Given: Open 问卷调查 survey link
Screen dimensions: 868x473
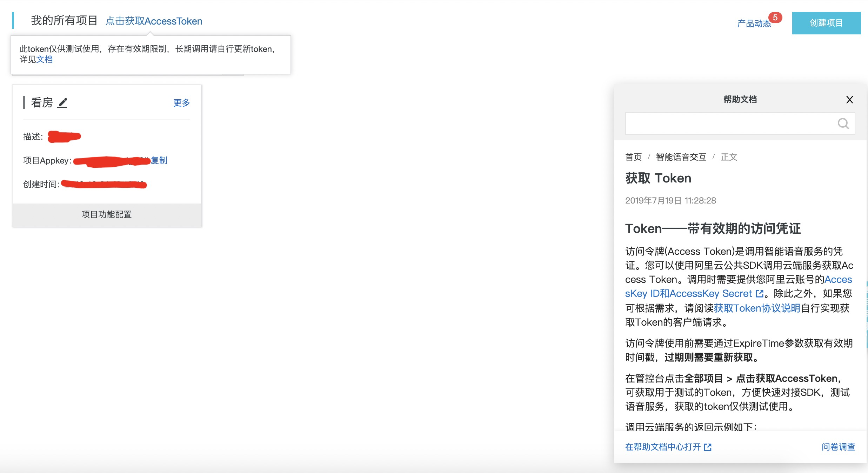Looking at the screenshot, I should point(838,447).
